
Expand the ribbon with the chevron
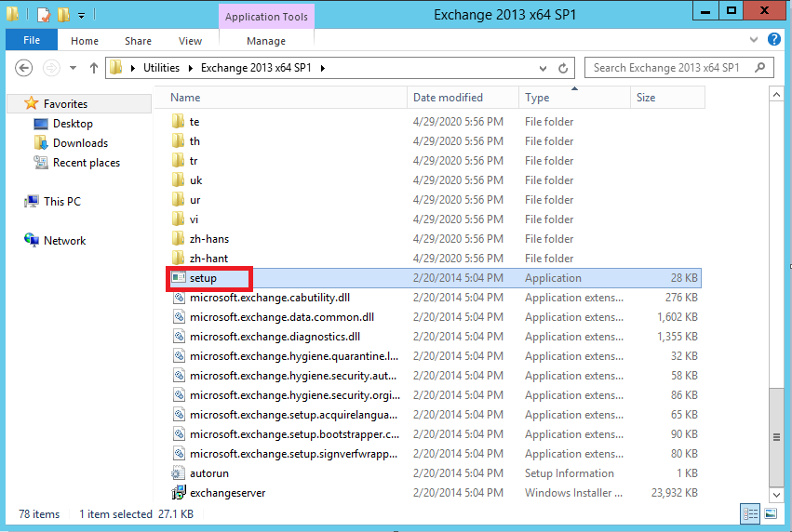click(x=754, y=39)
